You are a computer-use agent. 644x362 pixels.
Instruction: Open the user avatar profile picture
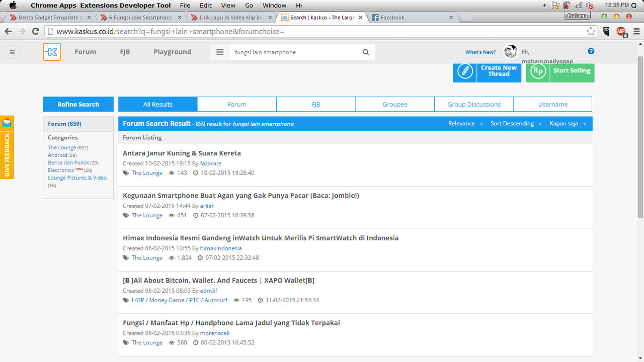pos(510,51)
